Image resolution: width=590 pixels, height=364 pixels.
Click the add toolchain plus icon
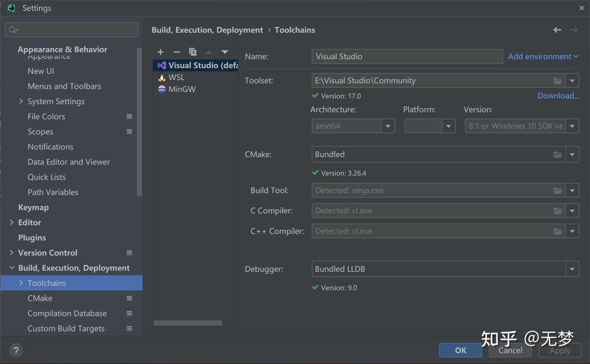tap(161, 52)
